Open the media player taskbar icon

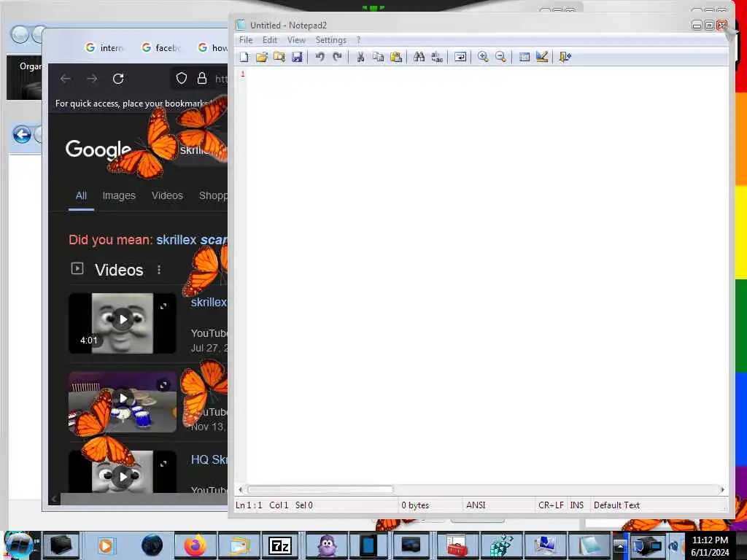pos(106,545)
